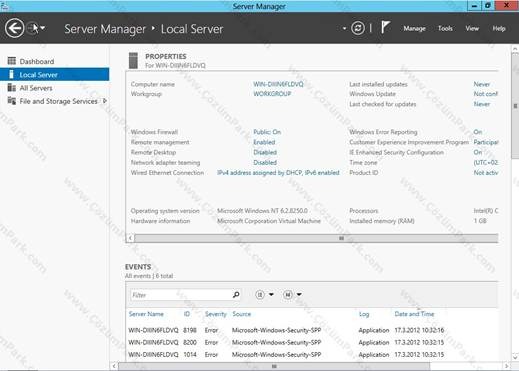519x371 pixels.
Task: Click the bottom horizontal scrollbar thumb
Action: click(x=274, y=366)
